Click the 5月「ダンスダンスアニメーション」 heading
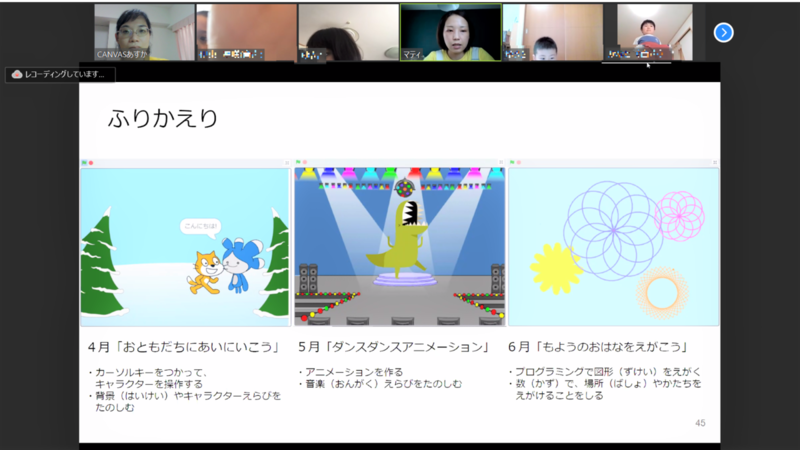Screen dimensions: 800x450 pyautogui.click(x=393, y=347)
